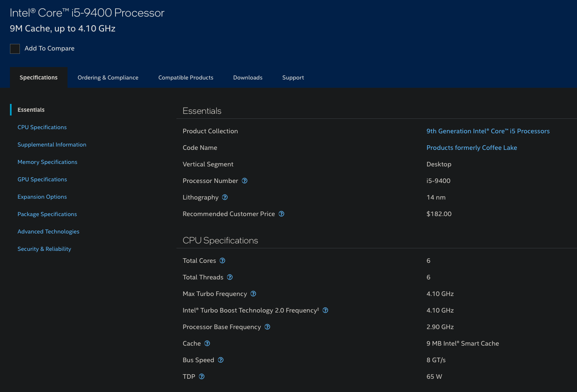Click the Desktop vertical segment value

(x=439, y=164)
